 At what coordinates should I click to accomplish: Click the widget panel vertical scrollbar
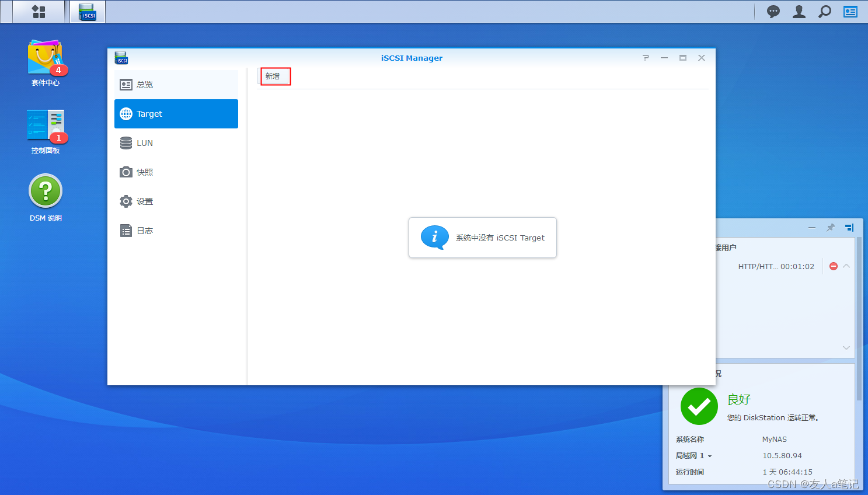[859, 319]
